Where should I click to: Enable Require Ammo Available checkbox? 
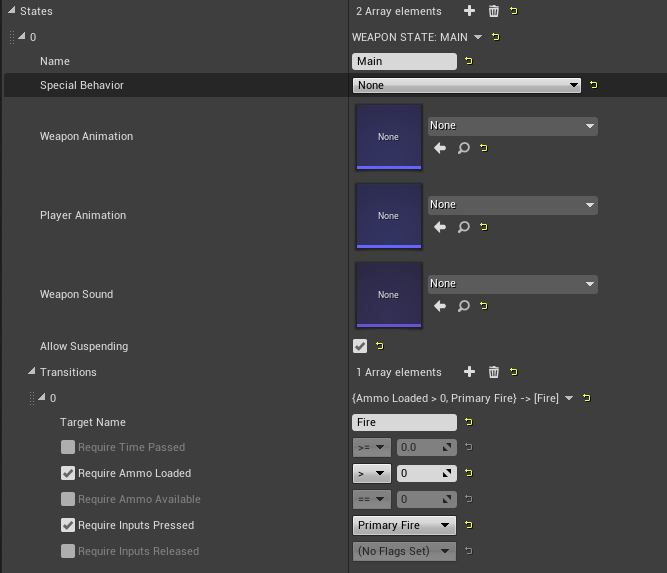(x=68, y=499)
